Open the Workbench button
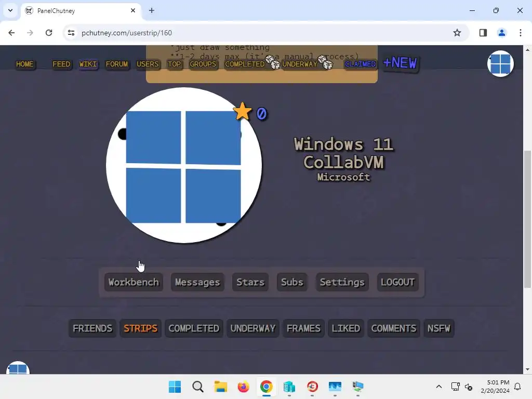This screenshot has width=532, height=399. (134, 282)
